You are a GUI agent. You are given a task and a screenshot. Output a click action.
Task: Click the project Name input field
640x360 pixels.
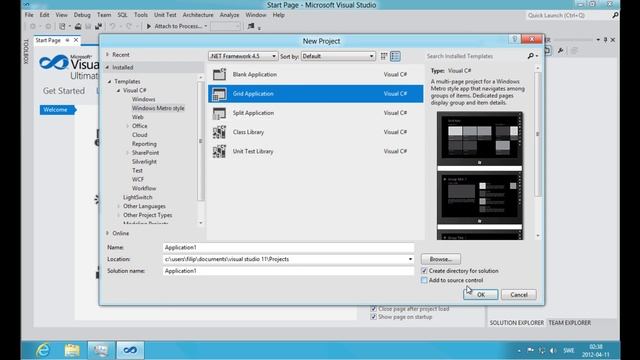click(x=288, y=247)
